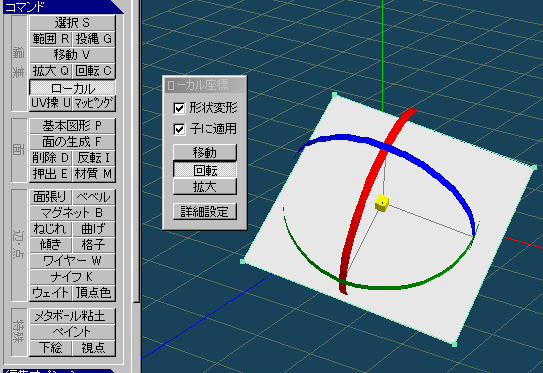Click 移動 in the local coordinates panel

coord(205,152)
